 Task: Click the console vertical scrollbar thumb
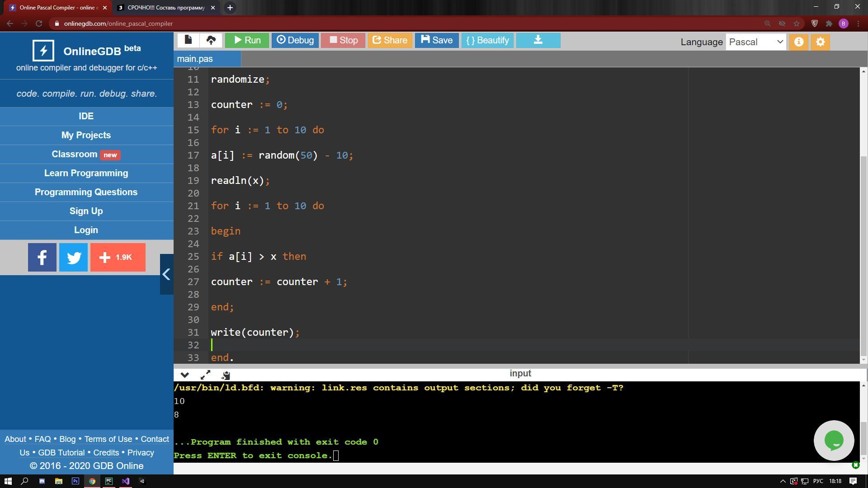point(863,438)
